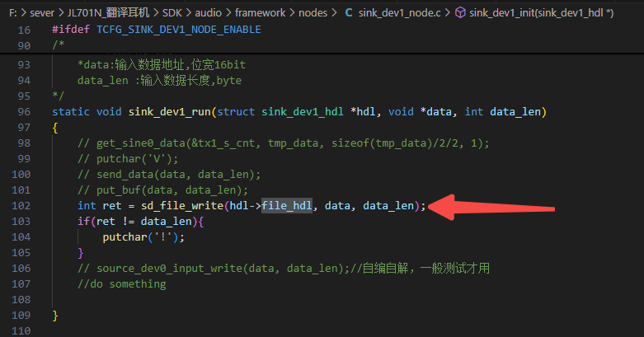Viewport: 644px width, 337px height.
Task: Click line number 102 in the gutter
Action: [x=21, y=206]
